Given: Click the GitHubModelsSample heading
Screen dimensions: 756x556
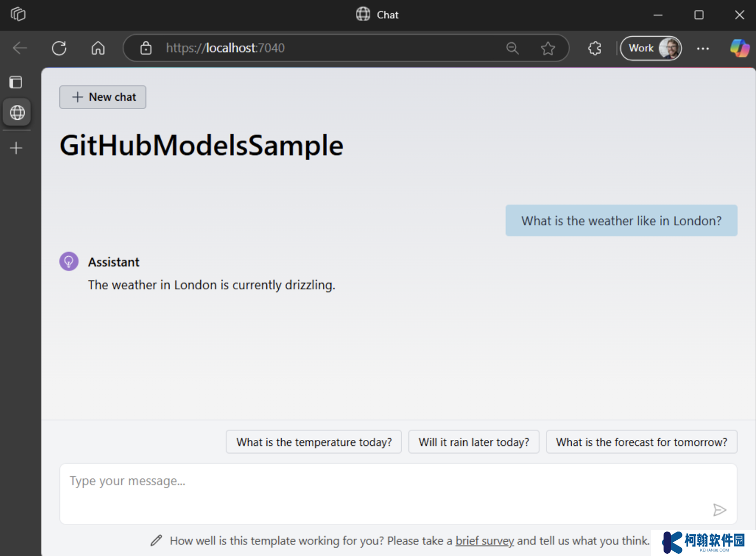Looking at the screenshot, I should pos(202,145).
